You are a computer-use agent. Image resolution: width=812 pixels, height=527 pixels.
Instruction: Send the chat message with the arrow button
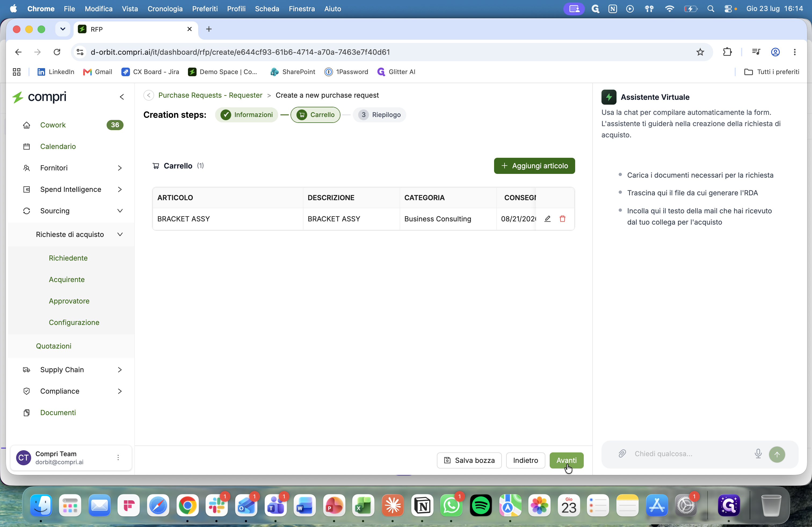pos(777,454)
